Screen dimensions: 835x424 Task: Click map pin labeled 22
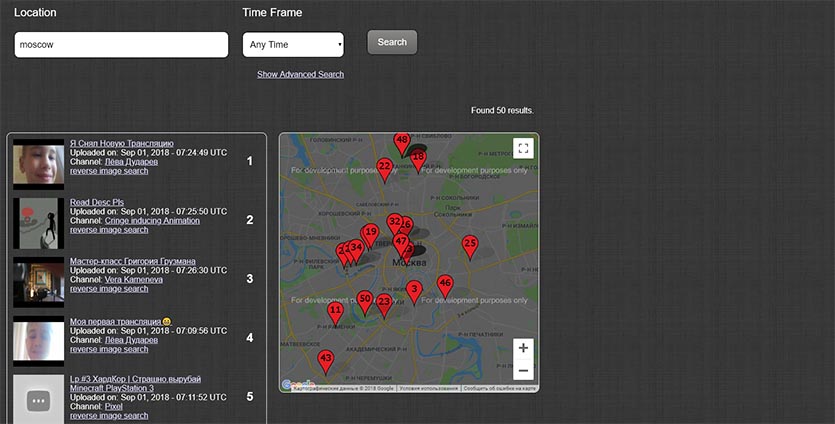click(384, 167)
